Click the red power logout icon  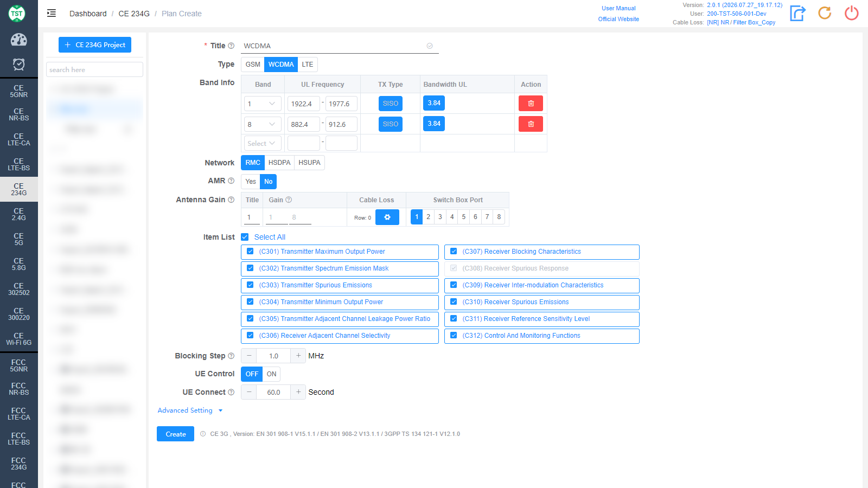tap(852, 13)
